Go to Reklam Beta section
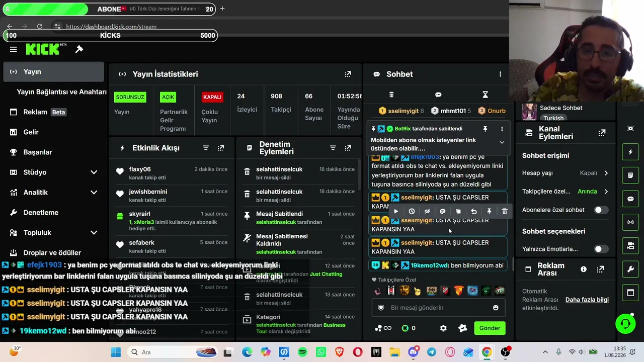The width and height of the screenshot is (644, 362). click(53, 112)
